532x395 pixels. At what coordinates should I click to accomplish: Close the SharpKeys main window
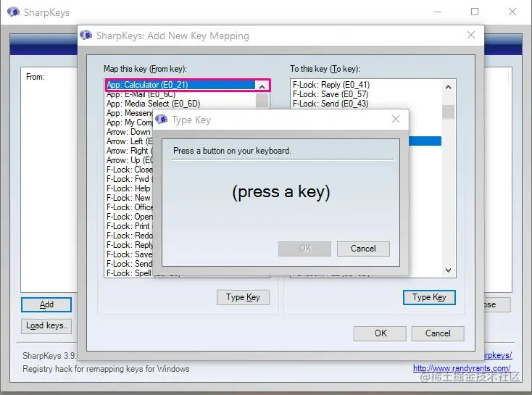pyautogui.click(x=512, y=12)
